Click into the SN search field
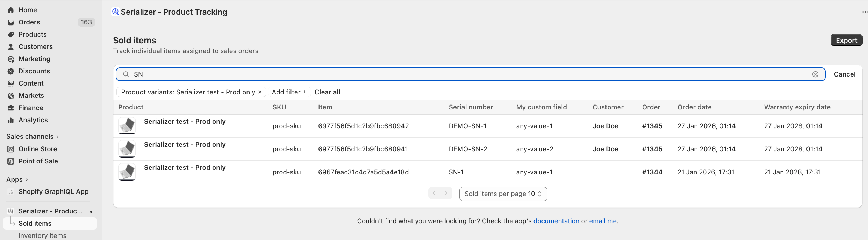The width and height of the screenshot is (868, 240). (468, 74)
